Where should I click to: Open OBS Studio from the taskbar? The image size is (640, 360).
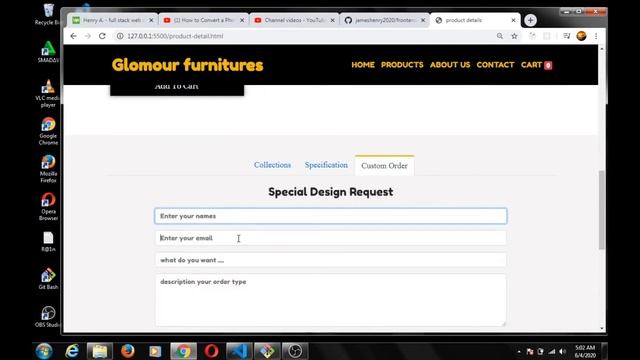tap(295, 351)
